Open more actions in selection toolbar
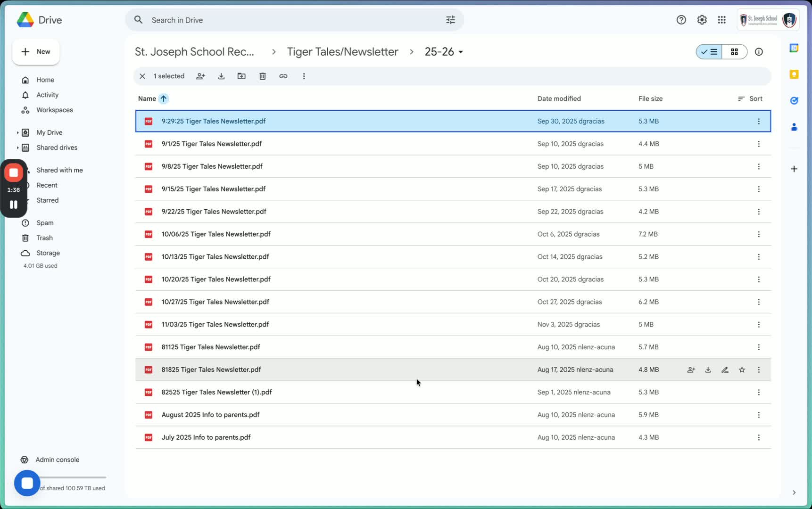Viewport: 812px width, 509px height. pyautogui.click(x=304, y=76)
